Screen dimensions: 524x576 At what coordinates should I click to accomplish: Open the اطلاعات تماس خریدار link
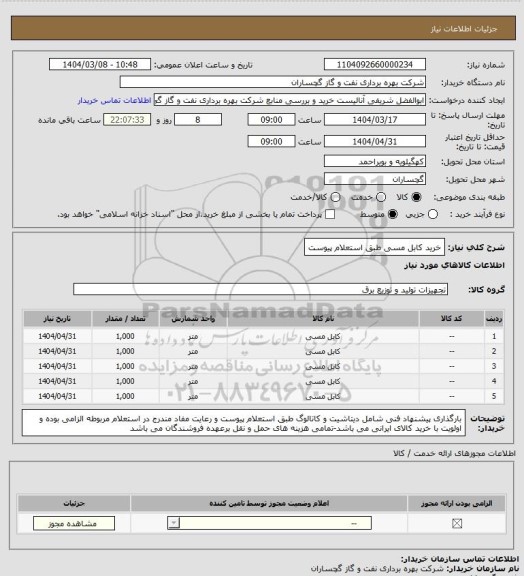coord(114,100)
